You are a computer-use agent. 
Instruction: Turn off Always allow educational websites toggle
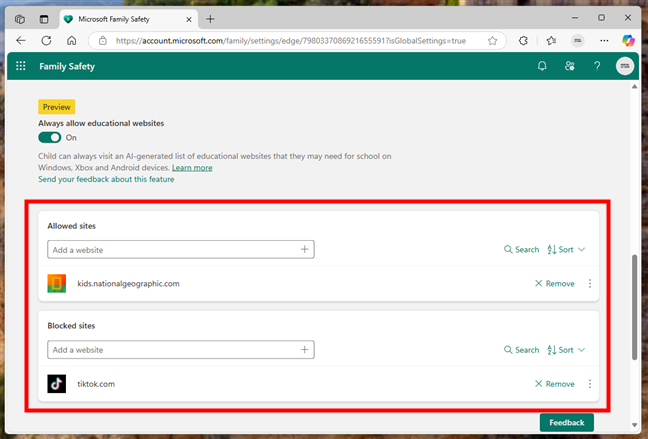point(49,137)
